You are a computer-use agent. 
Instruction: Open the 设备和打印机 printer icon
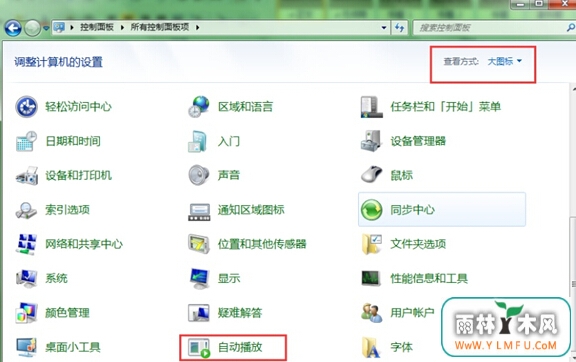pos(26,175)
